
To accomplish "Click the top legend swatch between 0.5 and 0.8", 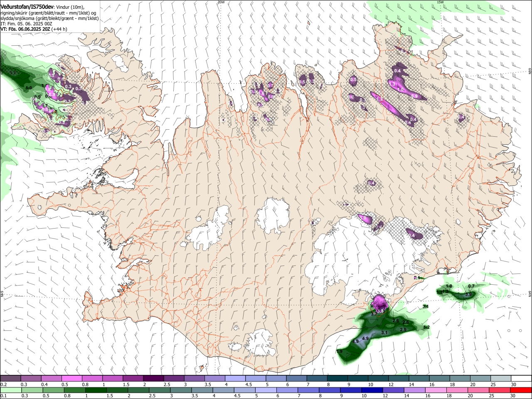I will click(71, 378).
